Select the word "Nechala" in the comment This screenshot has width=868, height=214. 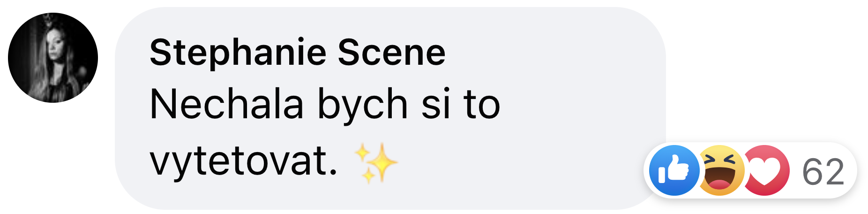click(226, 104)
